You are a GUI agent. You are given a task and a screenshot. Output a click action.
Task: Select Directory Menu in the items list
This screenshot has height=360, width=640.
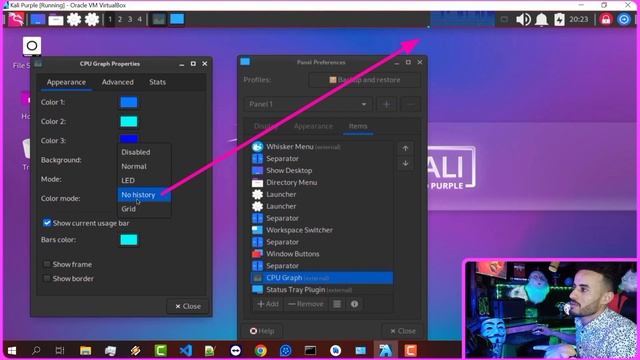pyautogui.click(x=322, y=182)
